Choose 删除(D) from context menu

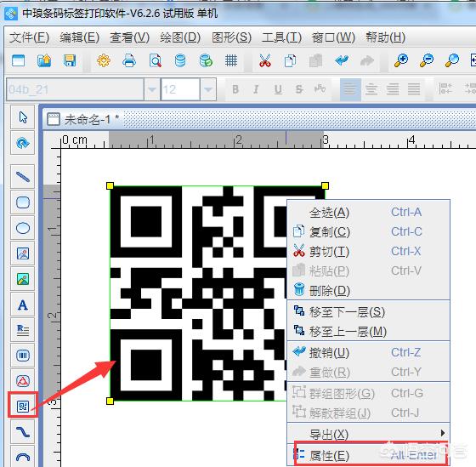point(368,291)
